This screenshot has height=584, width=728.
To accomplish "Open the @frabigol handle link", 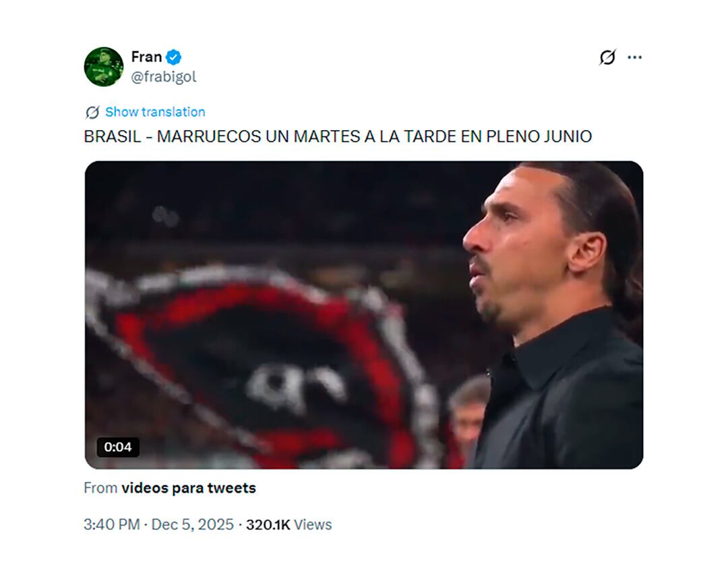I will (164, 77).
